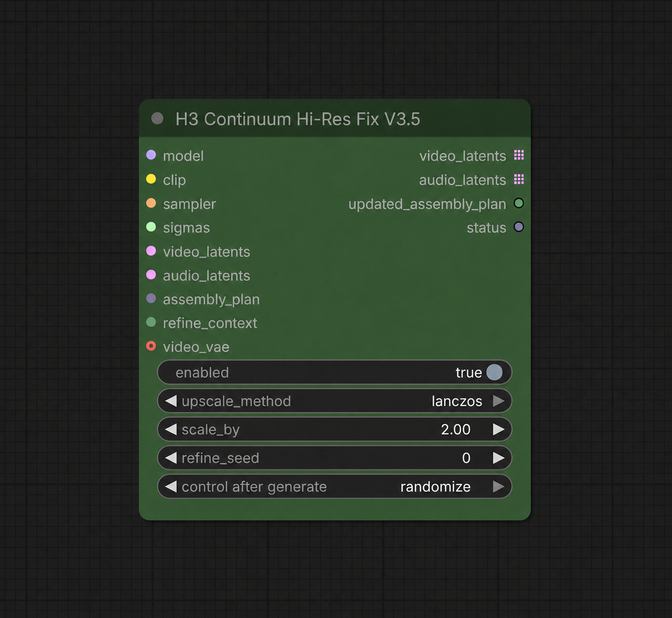Increase refine_seed with right arrow

coord(498,458)
